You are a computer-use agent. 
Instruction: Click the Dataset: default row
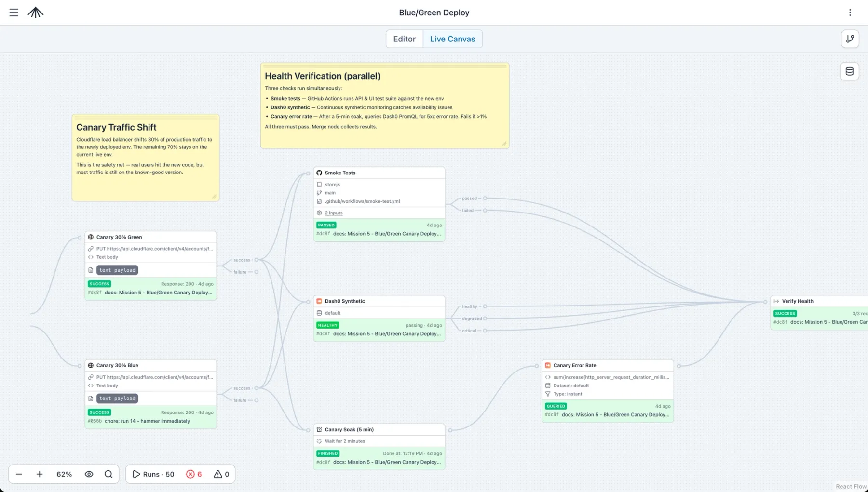point(571,386)
